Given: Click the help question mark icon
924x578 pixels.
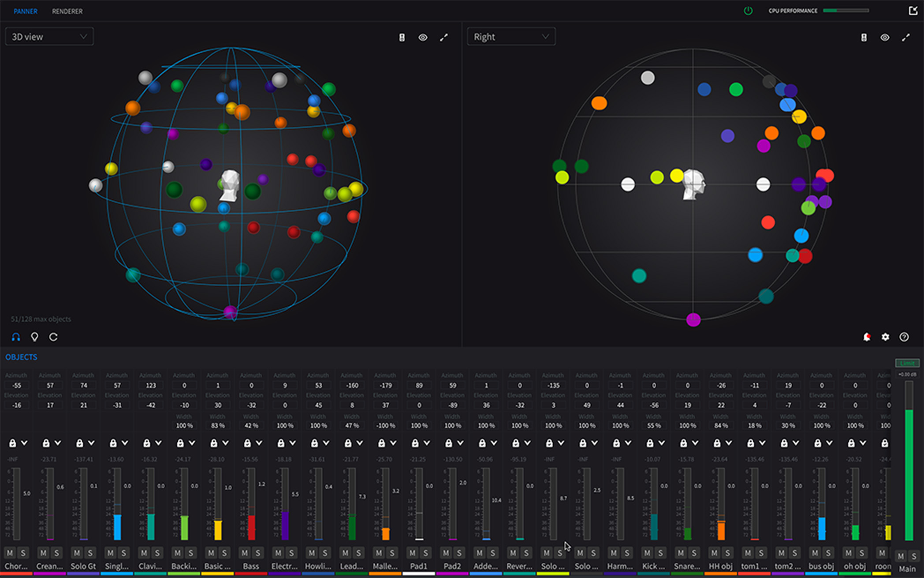Looking at the screenshot, I should click(904, 337).
